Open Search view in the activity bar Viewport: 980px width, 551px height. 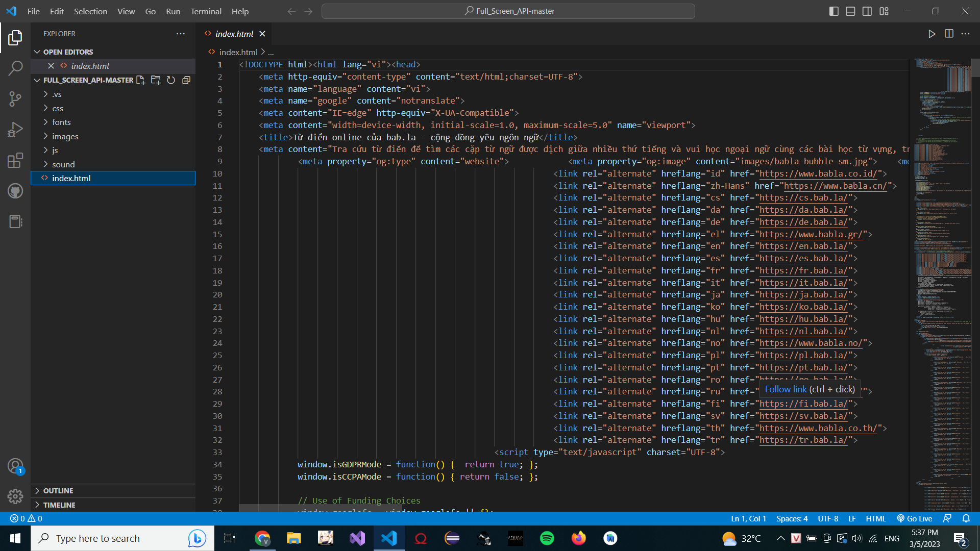15,68
